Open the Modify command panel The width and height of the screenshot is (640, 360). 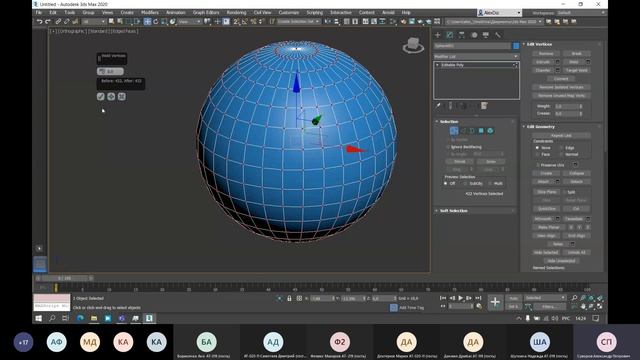[450, 35]
